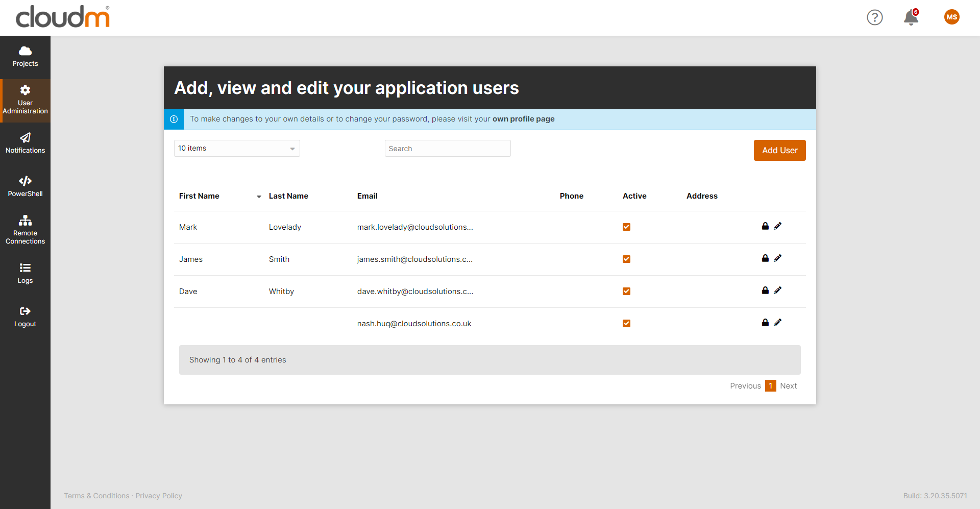Edit James Smith with the pencil icon

(777, 258)
